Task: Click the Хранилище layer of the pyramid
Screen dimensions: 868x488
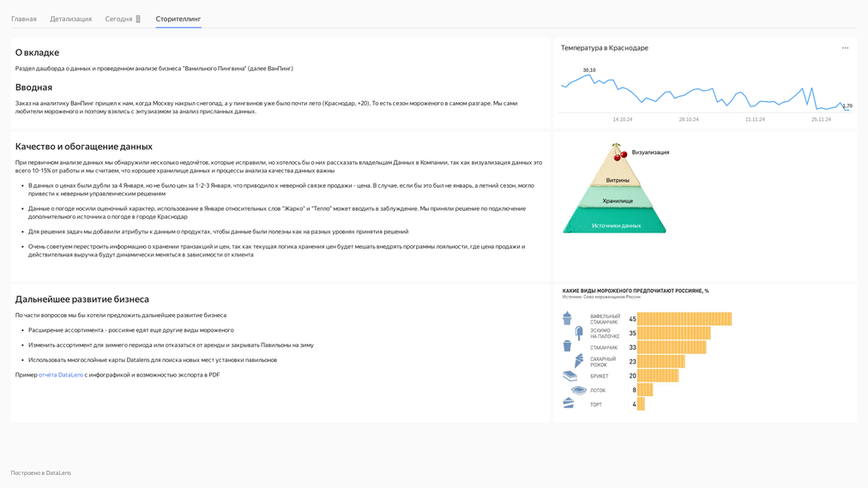Action: pyautogui.click(x=617, y=201)
